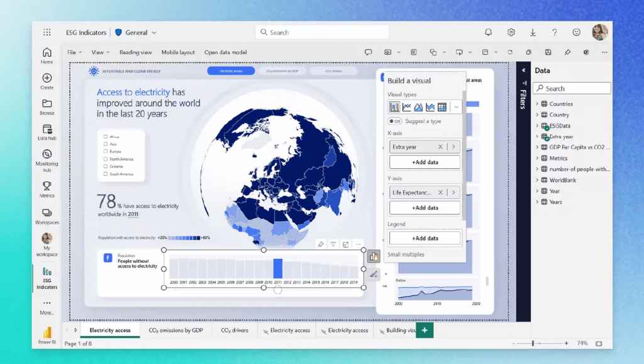644x364 pixels.
Task: Open Monitoring hub in sidebar
Action: 47,161
